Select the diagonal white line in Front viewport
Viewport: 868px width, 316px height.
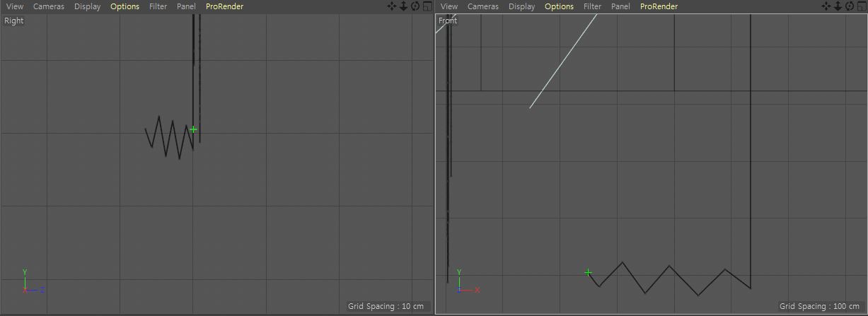[x=563, y=62]
